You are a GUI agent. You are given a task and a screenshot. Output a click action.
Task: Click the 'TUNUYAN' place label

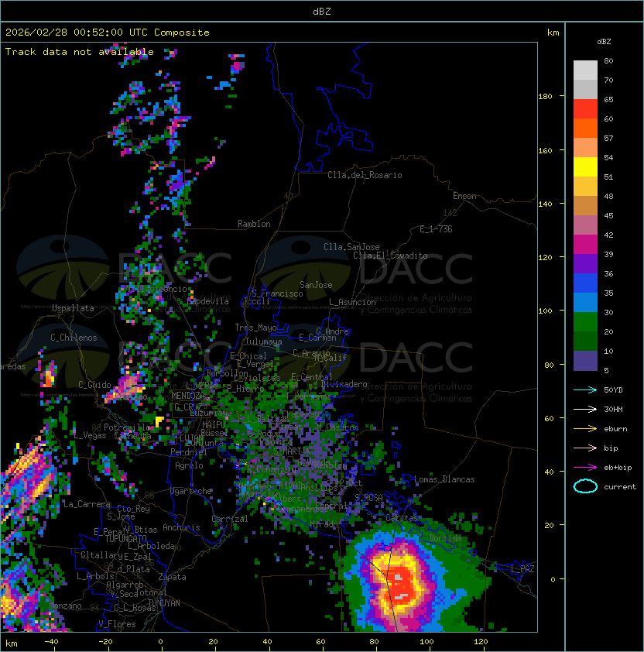[x=164, y=603]
